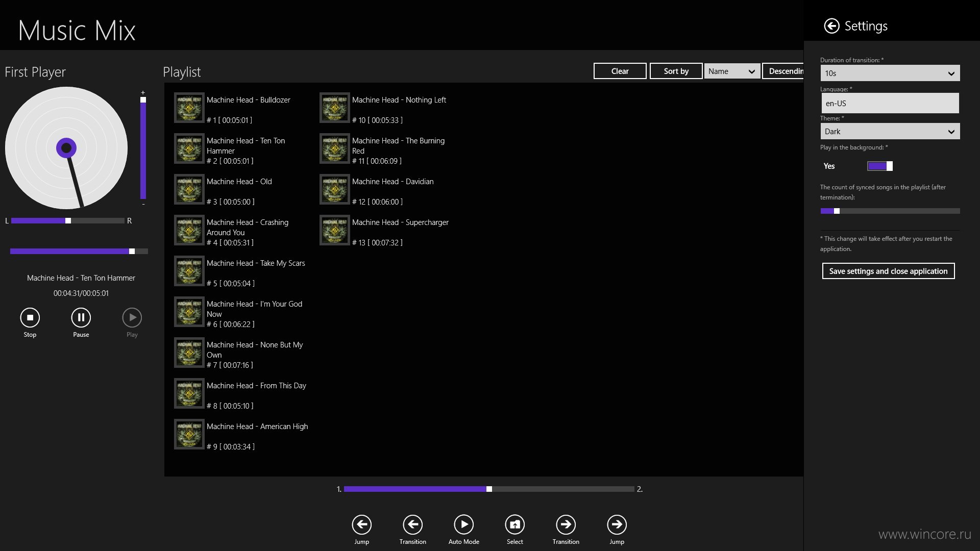Click the Settings back arrow icon
The image size is (980, 551).
(x=831, y=26)
